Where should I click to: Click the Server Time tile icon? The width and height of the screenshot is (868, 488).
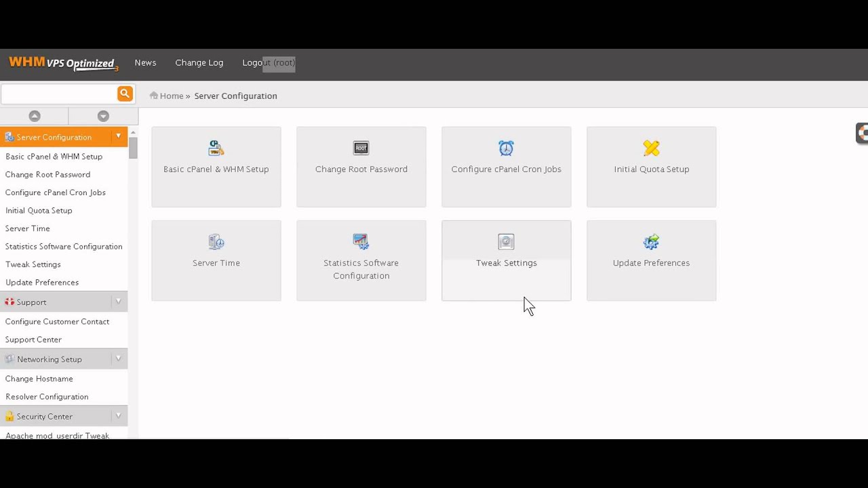click(216, 241)
